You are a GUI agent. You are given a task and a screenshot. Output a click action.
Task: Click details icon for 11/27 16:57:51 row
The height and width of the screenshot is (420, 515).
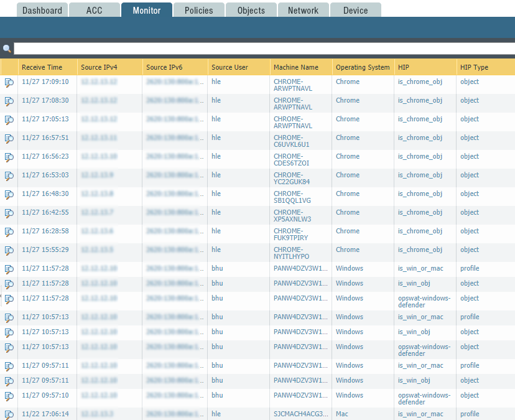point(9,138)
